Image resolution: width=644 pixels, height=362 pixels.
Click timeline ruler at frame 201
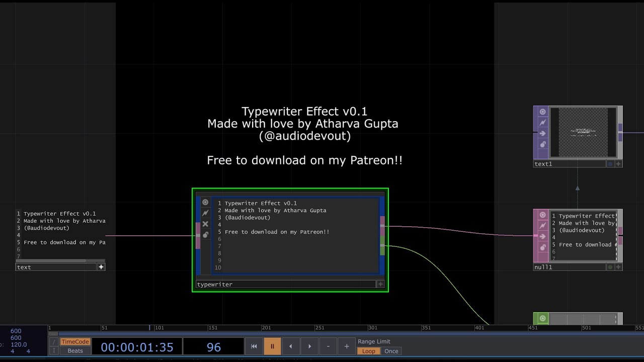[266, 328]
